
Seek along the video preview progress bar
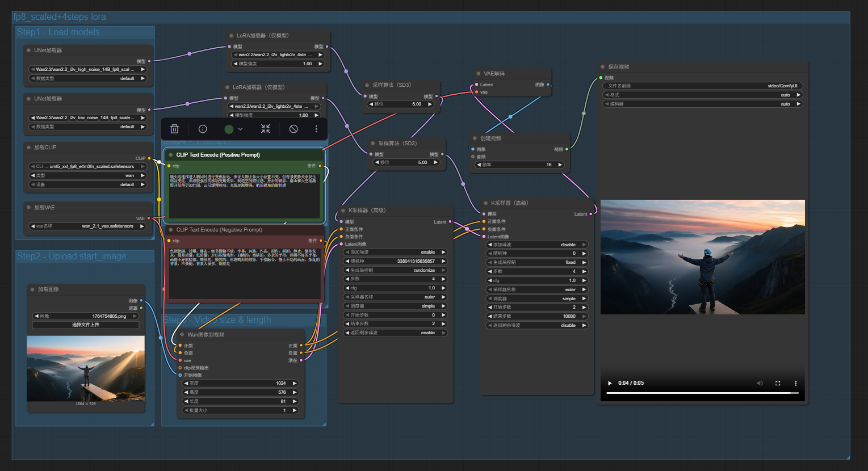(x=702, y=393)
